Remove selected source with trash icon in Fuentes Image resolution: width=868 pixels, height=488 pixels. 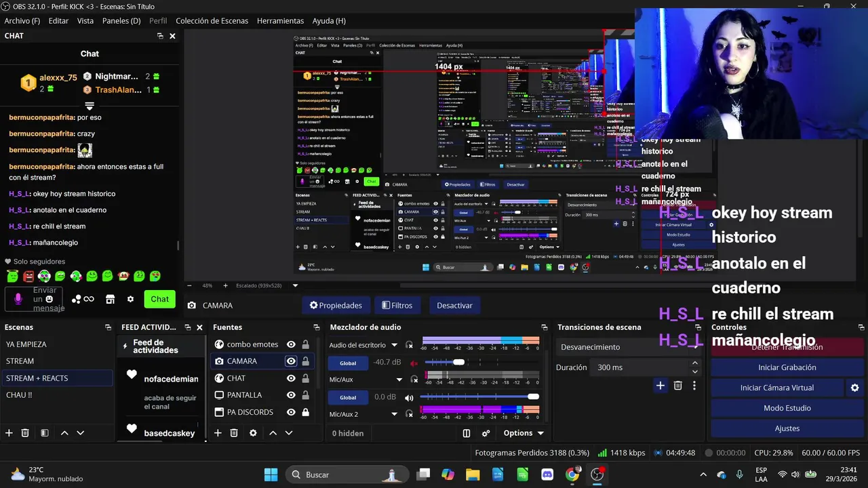tap(234, 432)
